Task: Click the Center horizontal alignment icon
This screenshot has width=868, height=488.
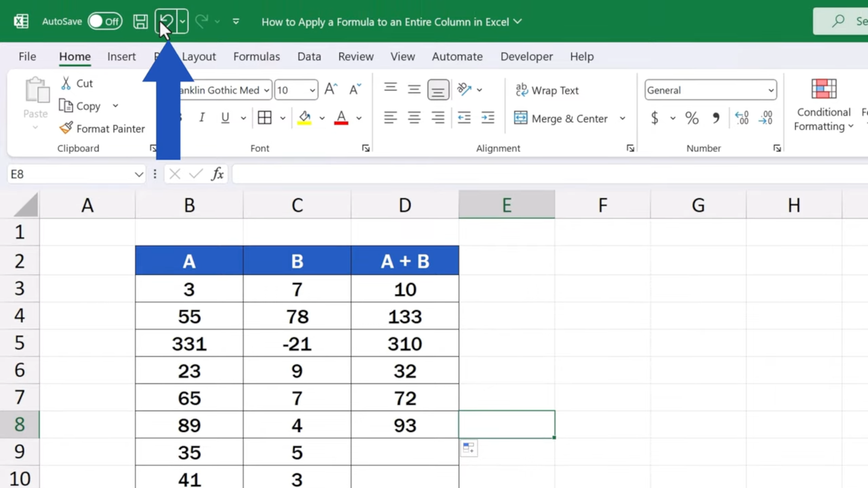Action: pyautogui.click(x=414, y=118)
